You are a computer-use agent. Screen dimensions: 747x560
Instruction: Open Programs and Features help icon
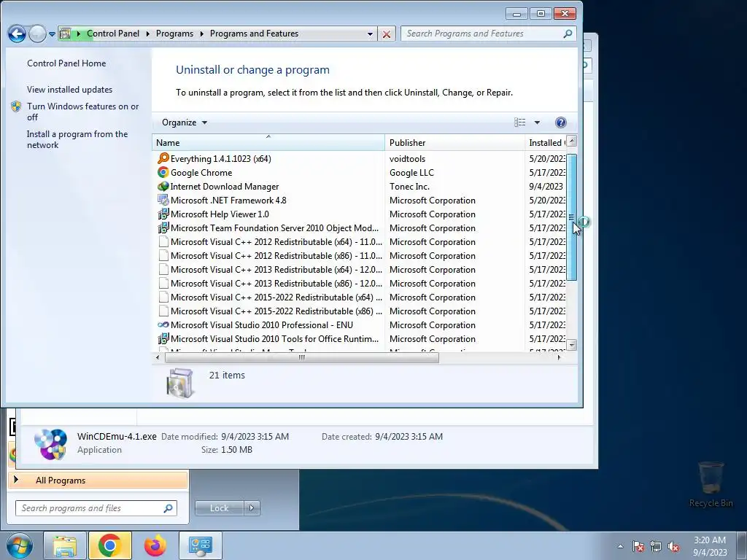tap(561, 122)
